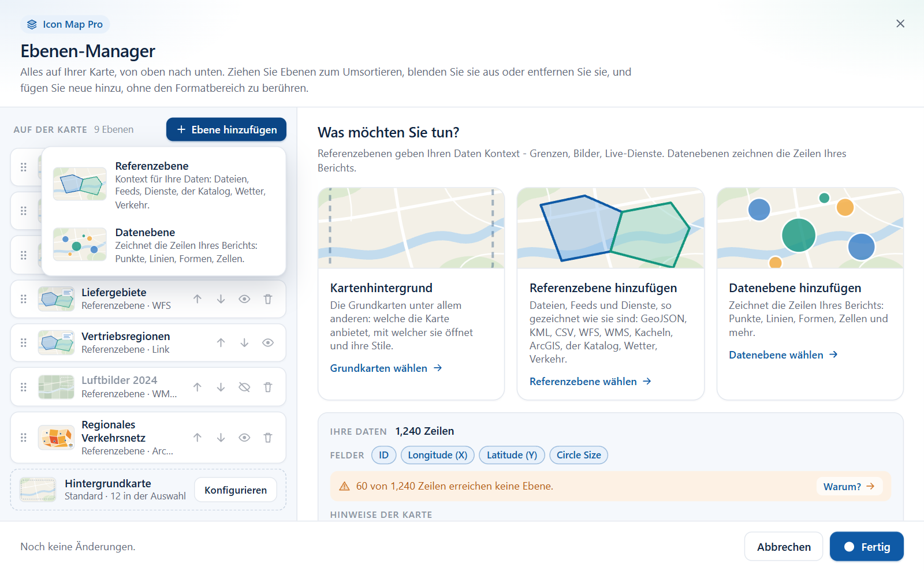The height and width of the screenshot is (571, 924).
Task: Toggle visibility of Vertriebsregionen layer
Action: click(268, 343)
